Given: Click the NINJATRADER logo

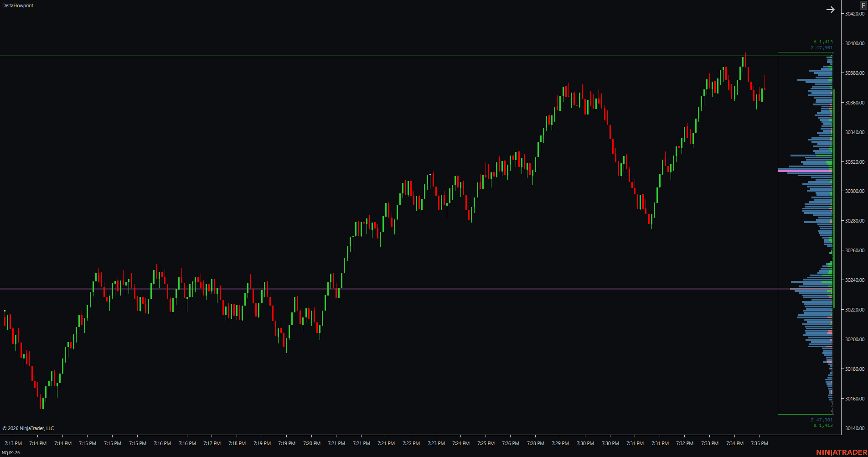Looking at the screenshot, I should point(842,452).
